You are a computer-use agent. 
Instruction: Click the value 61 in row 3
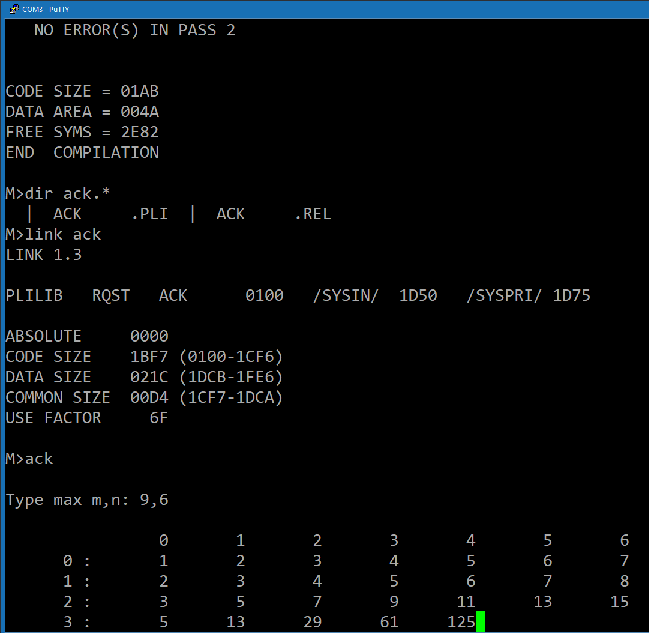tap(389, 622)
